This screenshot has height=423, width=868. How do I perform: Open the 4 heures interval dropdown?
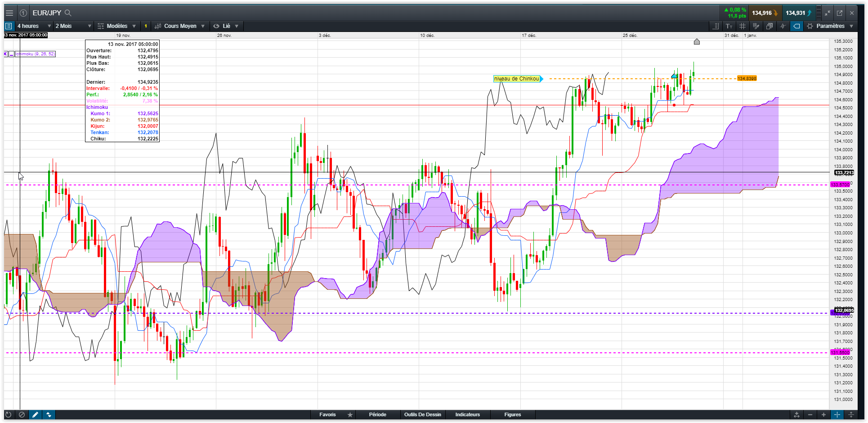(x=34, y=26)
